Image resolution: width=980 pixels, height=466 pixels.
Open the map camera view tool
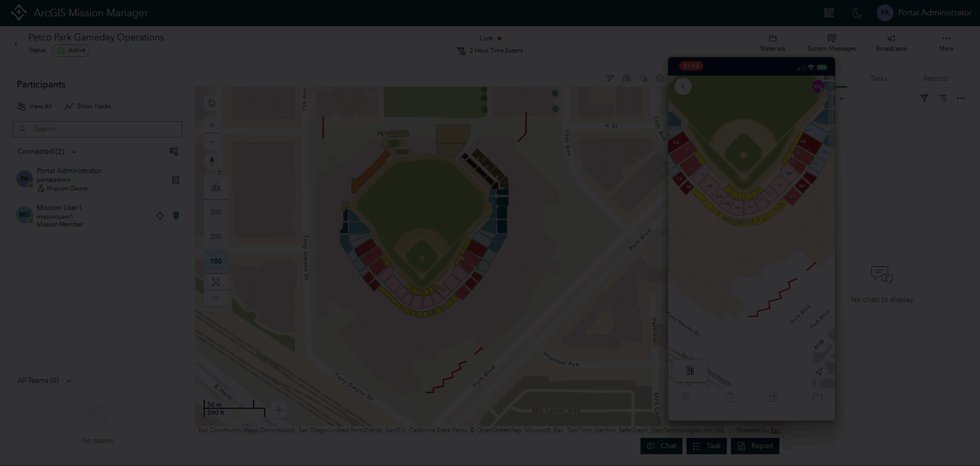(627, 78)
